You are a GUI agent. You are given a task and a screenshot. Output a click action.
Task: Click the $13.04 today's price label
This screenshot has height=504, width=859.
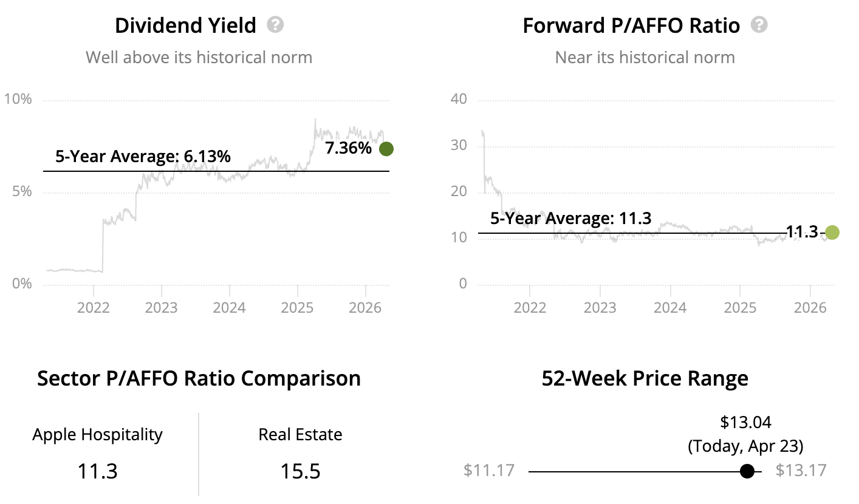click(x=745, y=422)
